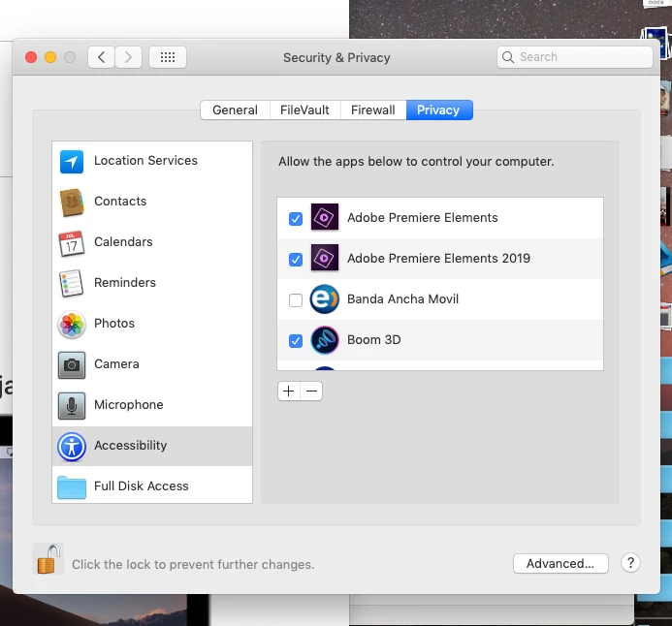Click the Accessibility icon in sidebar
The height and width of the screenshot is (626, 672).
pos(72,447)
